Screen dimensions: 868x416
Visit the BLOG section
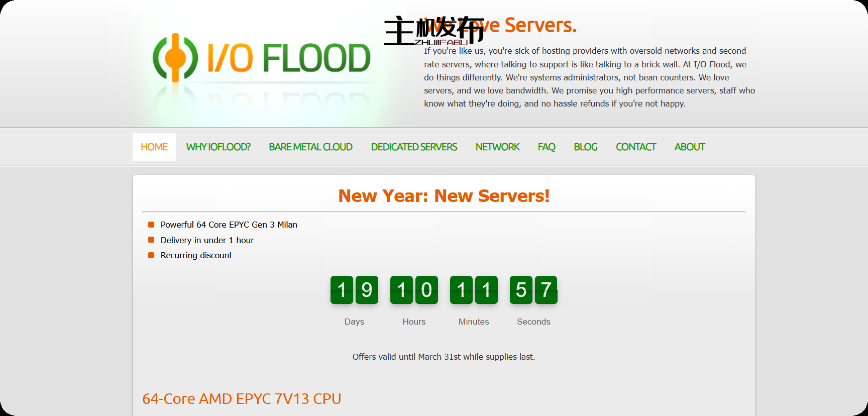pyautogui.click(x=586, y=147)
